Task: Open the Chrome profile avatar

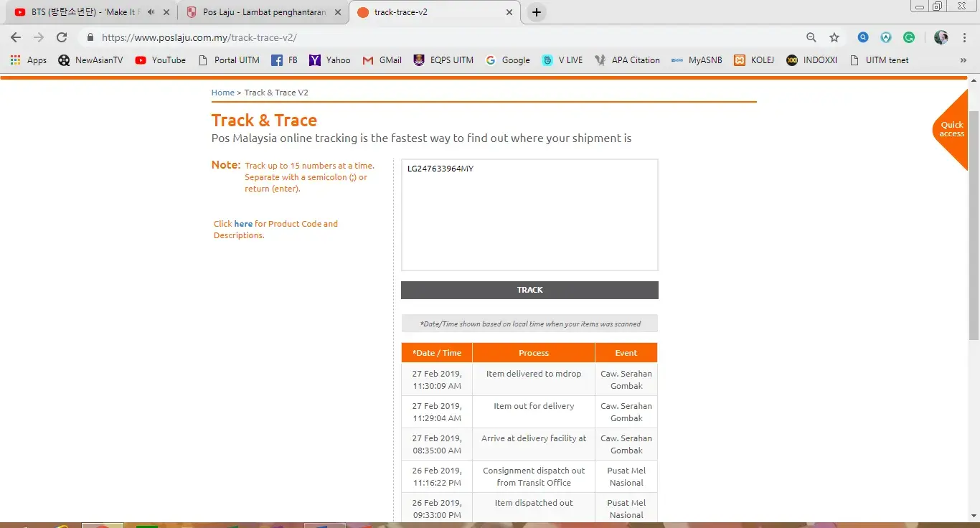Action: 941,37
